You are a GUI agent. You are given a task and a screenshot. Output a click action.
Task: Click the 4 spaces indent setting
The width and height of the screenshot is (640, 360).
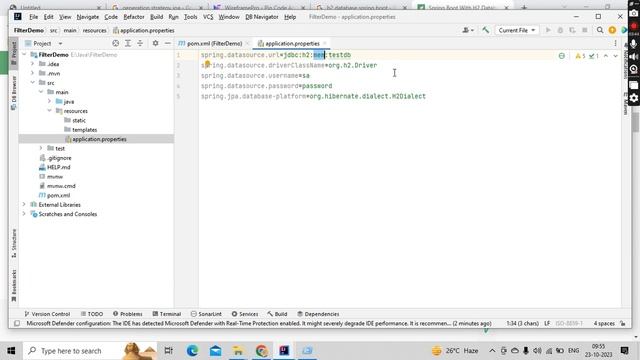[x=604, y=323]
